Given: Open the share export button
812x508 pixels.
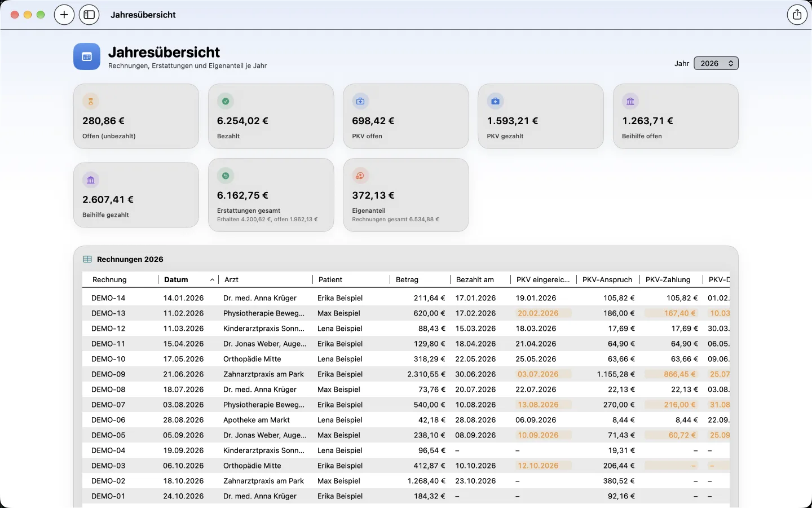Looking at the screenshot, I should point(797,15).
